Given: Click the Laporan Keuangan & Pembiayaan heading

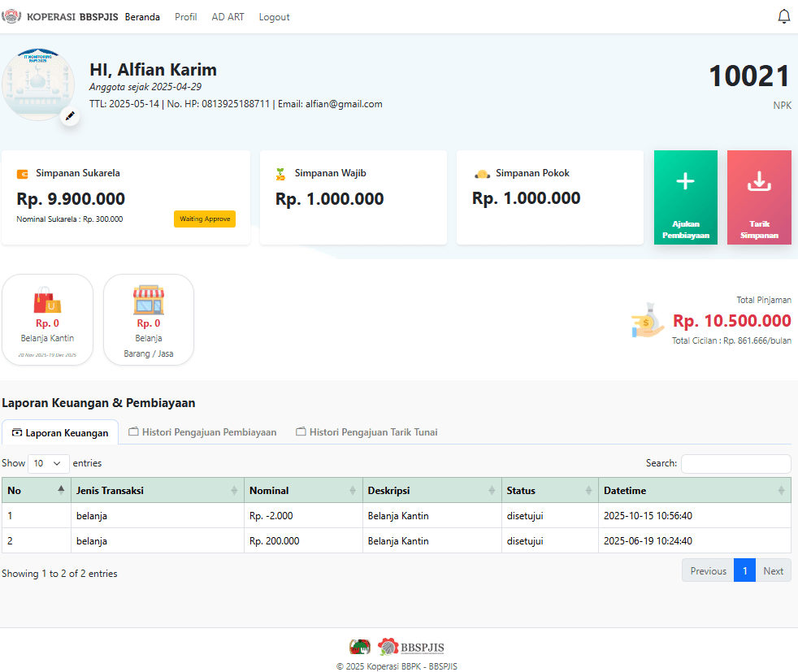Looking at the screenshot, I should click(x=98, y=402).
